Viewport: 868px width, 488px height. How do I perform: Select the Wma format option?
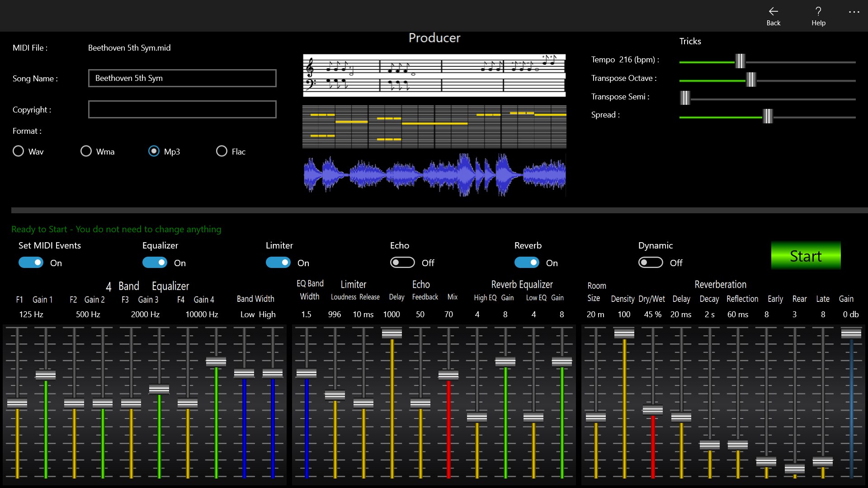tap(85, 151)
